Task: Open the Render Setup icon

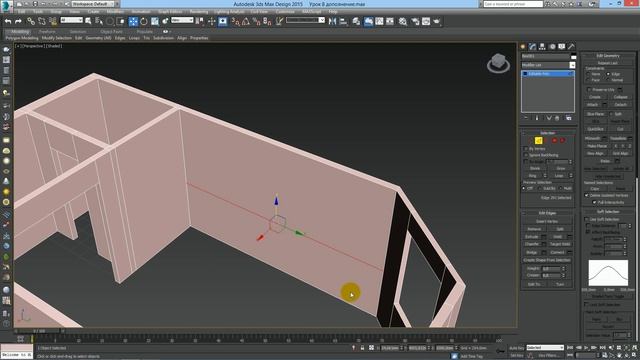Action: click(415, 22)
